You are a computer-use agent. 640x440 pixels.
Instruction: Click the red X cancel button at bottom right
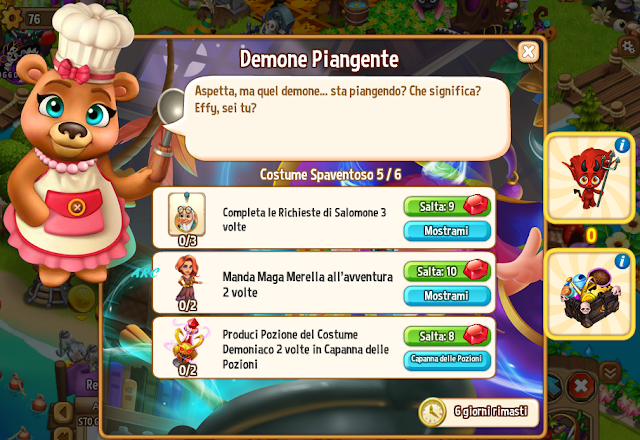click(581, 385)
